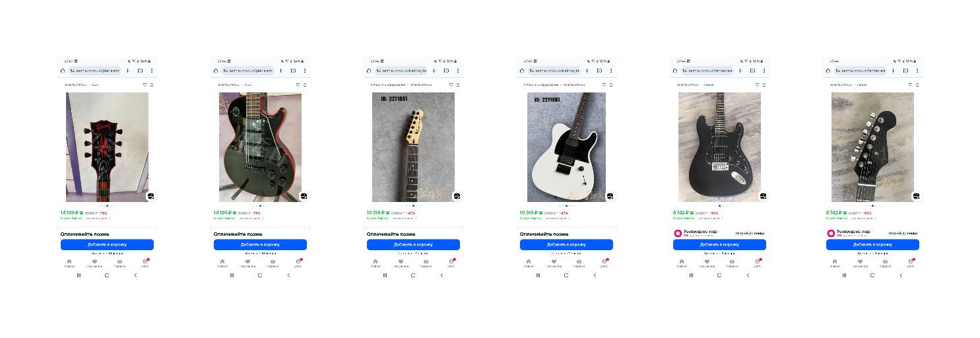This screenshot has width=980, height=338.
Task: Open a new tab on the white Telecaster screen
Action: coord(587,71)
